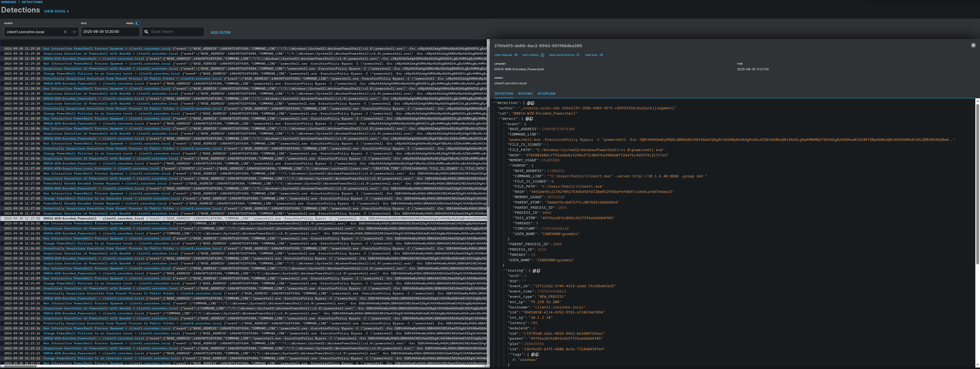Image resolution: width=980 pixels, height=369 pixels.
Task: Click the Copy Source clipboard icon
Action: click(542, 55)
